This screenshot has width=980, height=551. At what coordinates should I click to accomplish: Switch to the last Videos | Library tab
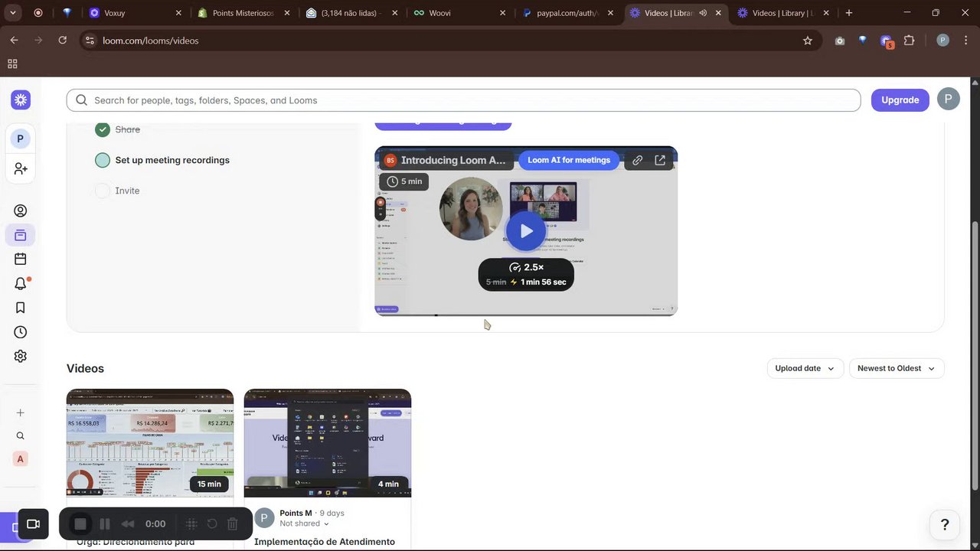pos(784,13)
